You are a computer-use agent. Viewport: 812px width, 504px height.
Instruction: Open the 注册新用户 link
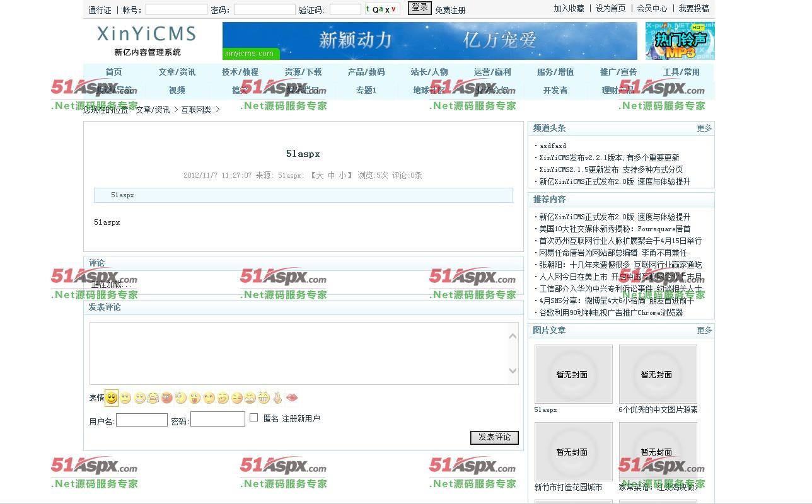pos(301,418)
